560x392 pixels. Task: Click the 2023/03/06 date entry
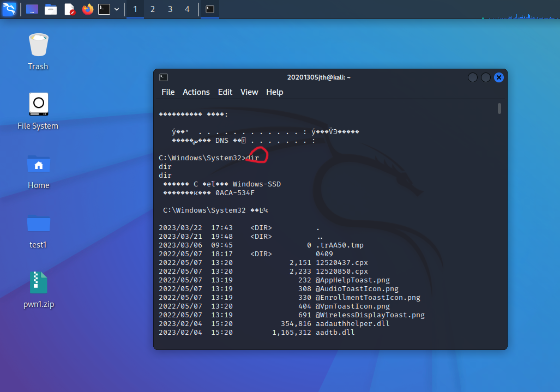180,245
